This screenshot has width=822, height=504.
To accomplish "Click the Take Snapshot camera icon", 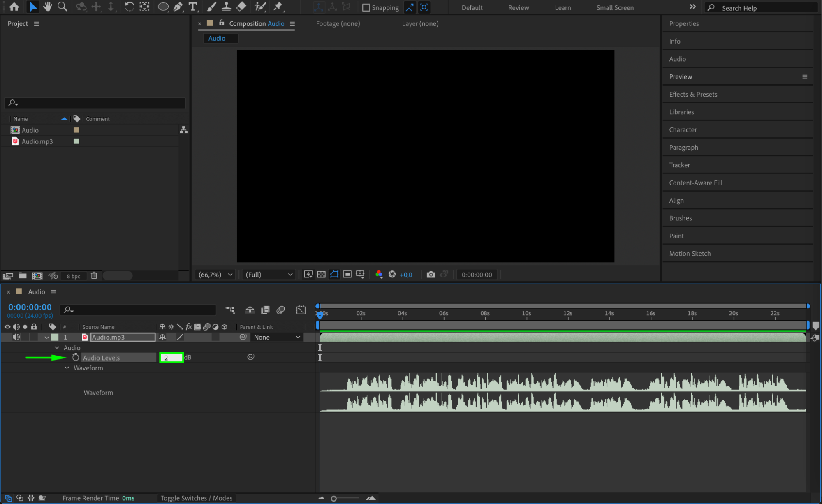I will point(431,275).
